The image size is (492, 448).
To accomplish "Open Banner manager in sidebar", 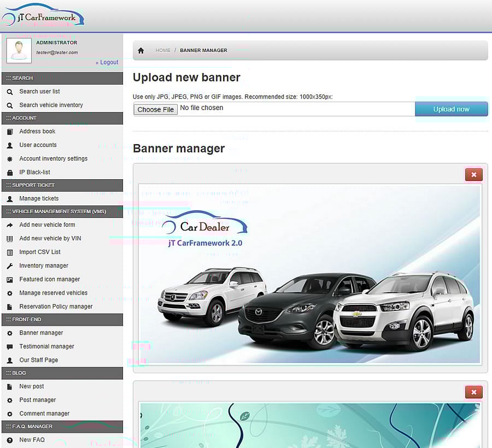I will tap(41, 333).
